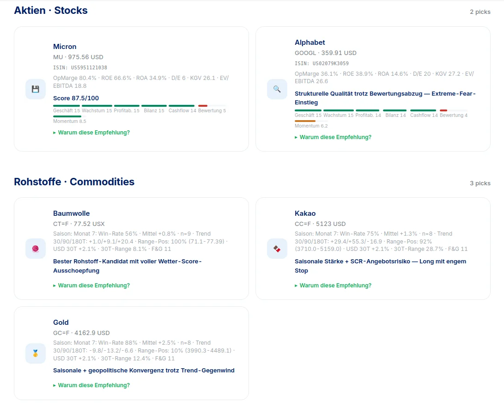Click Micron's Profitab. 15 score bar
The image size is (504, 420).
pyautogui.click(x=127, y=106)
